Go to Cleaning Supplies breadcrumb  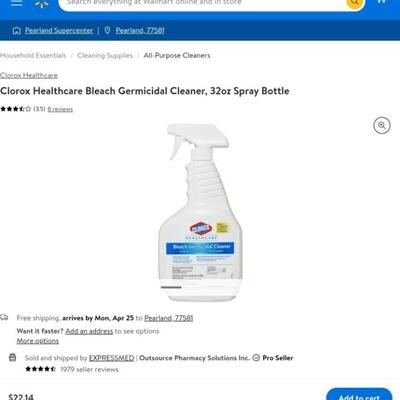pos(105,55)
